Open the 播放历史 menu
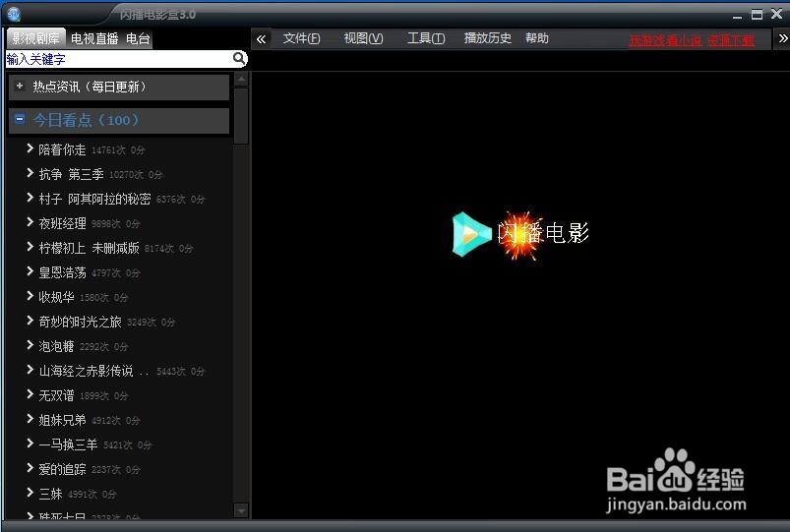Viewport: 790px width, 532px height. point(487,38)
